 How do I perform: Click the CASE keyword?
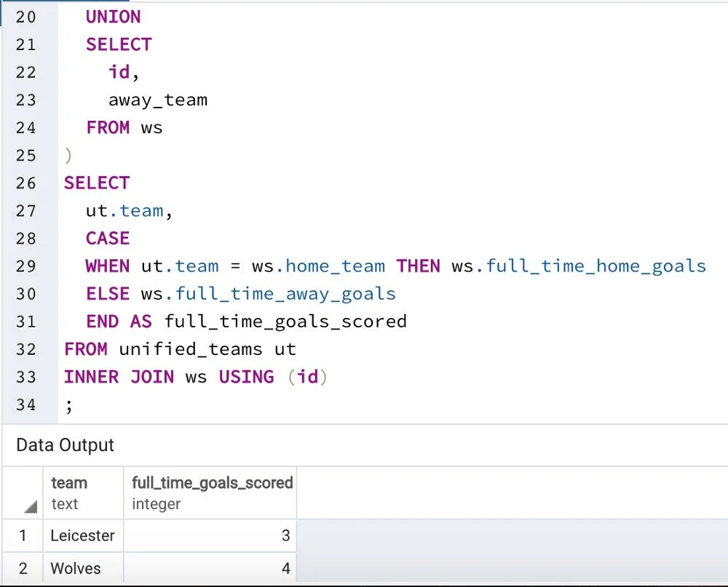pyautogui.click(x=108, y=239)
